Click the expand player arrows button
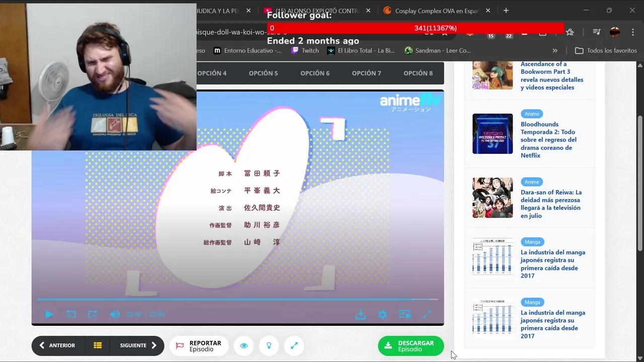Image resolution: width=644 pixels, height=362 pixels. click(294, 345)
